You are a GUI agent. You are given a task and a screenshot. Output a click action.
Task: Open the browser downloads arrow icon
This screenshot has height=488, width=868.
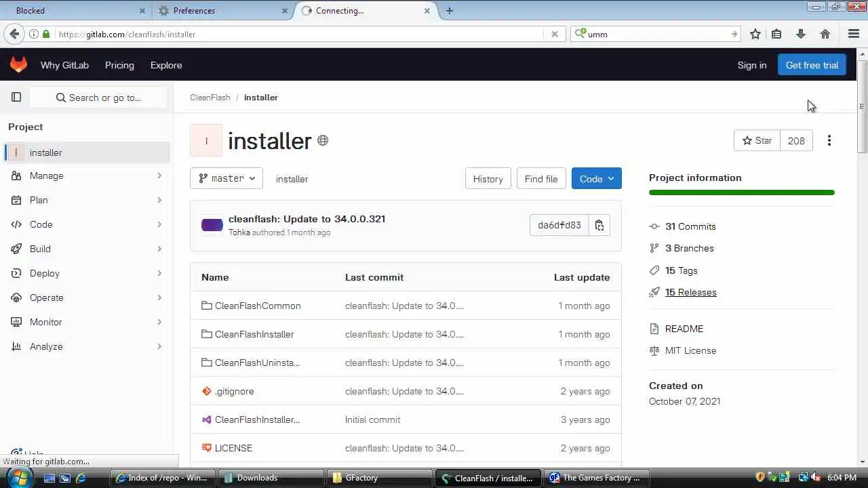(801, 34)
